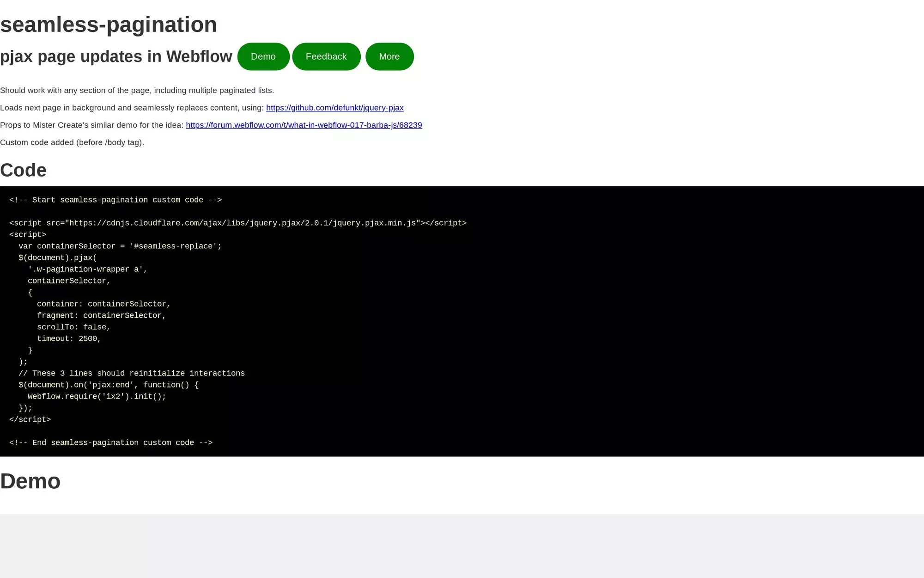The width and height of the screenshot is (924, 578).
Task: Open the jquery-pjax GitHub link
Action: pos(334,108)
